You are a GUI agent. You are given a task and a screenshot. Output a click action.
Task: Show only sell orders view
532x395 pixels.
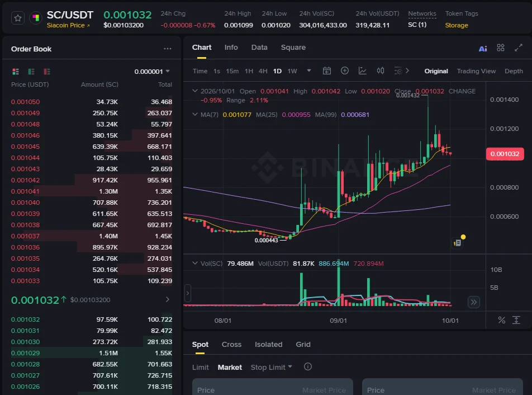point(47,71)
